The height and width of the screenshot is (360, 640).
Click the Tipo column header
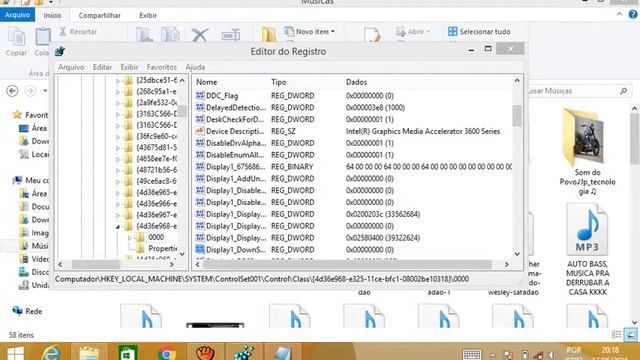(x=279, y=82)
